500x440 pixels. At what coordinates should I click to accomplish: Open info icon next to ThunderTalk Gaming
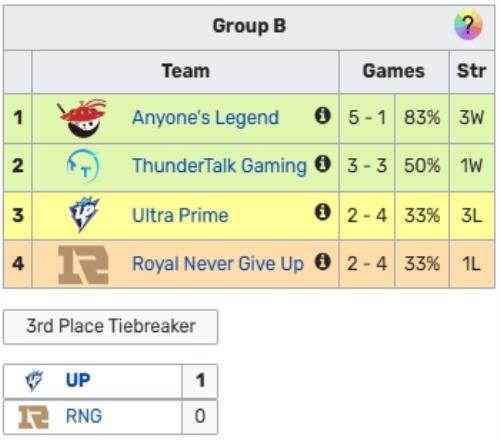(x=322, y=164)
